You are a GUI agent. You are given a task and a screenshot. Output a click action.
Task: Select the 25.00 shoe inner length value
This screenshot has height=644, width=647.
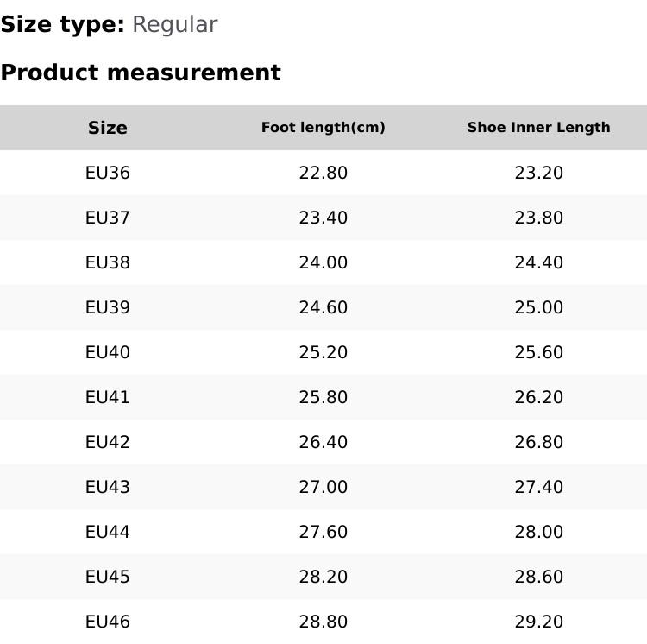(538, 307)
